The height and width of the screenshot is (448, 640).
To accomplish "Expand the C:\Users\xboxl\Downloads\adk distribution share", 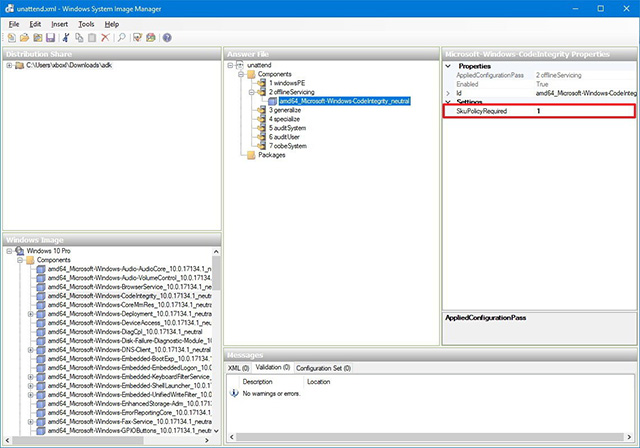I will tap(9, 65).
